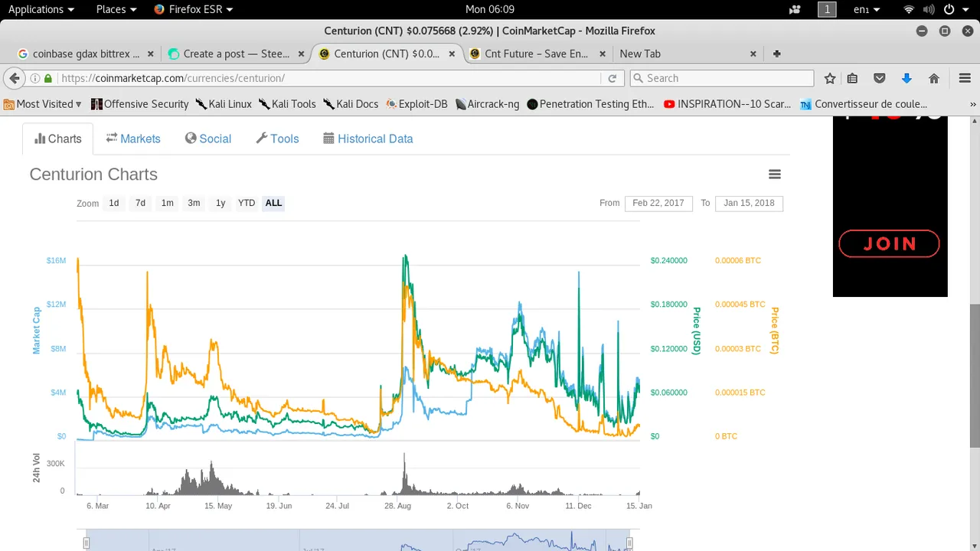980x551 pixels.
Task: Open workspace 1 indicator
Action: click(x=827, y=9)
